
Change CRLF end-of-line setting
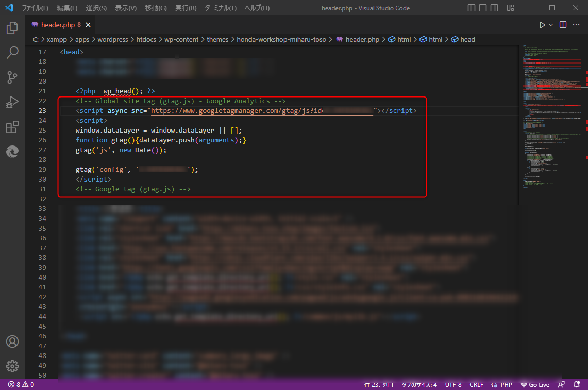(x=476, y=385)
